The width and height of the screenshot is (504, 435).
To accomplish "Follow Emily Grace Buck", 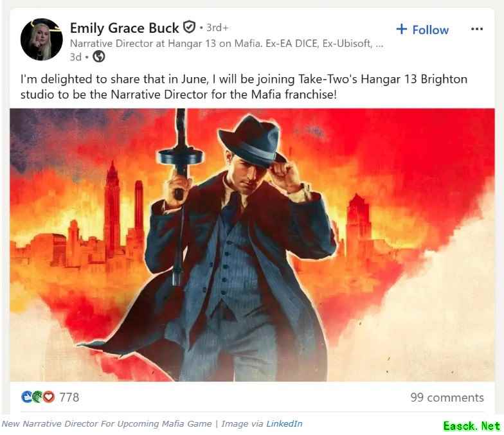I will pyautogui.click(x=422, y=30).
